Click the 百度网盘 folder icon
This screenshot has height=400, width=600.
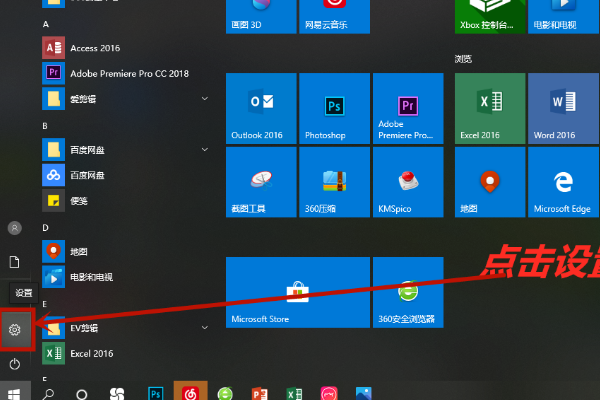pyautogui.click(x=53, y=150)
